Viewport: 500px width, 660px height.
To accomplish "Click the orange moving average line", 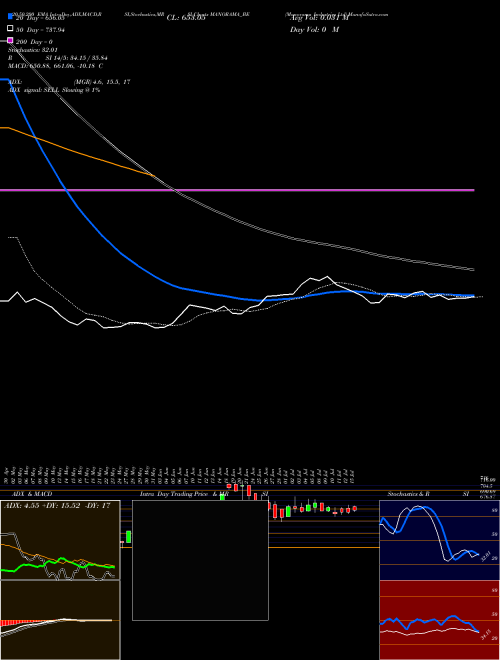I will pos(76,152).
